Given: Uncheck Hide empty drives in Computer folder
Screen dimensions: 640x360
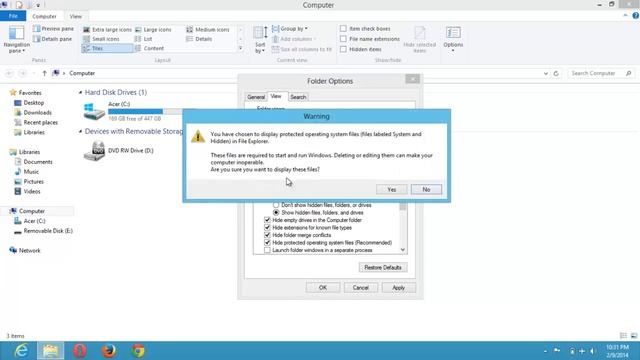Looking at the screenshot, I should pyautogui.click(x=267, y=220).
